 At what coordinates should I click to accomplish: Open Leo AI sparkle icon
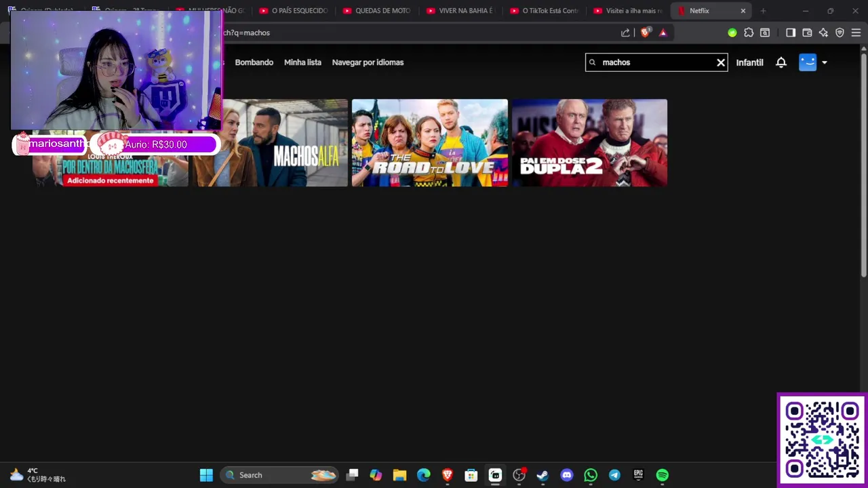[x=823, y=33]
